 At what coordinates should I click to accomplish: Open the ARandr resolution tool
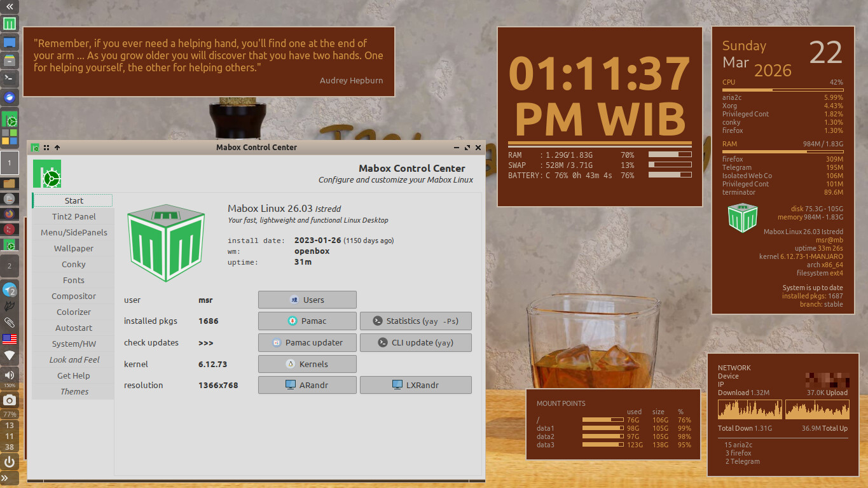(307, 386)
